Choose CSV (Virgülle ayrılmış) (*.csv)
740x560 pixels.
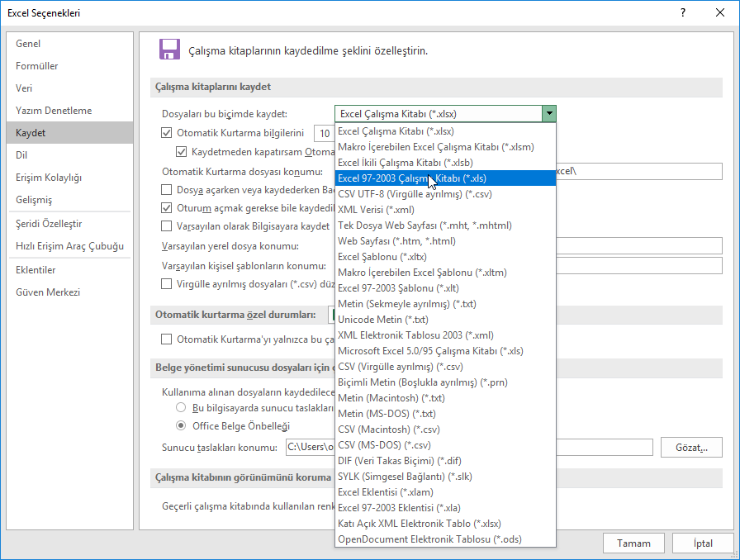pos(445,367)
